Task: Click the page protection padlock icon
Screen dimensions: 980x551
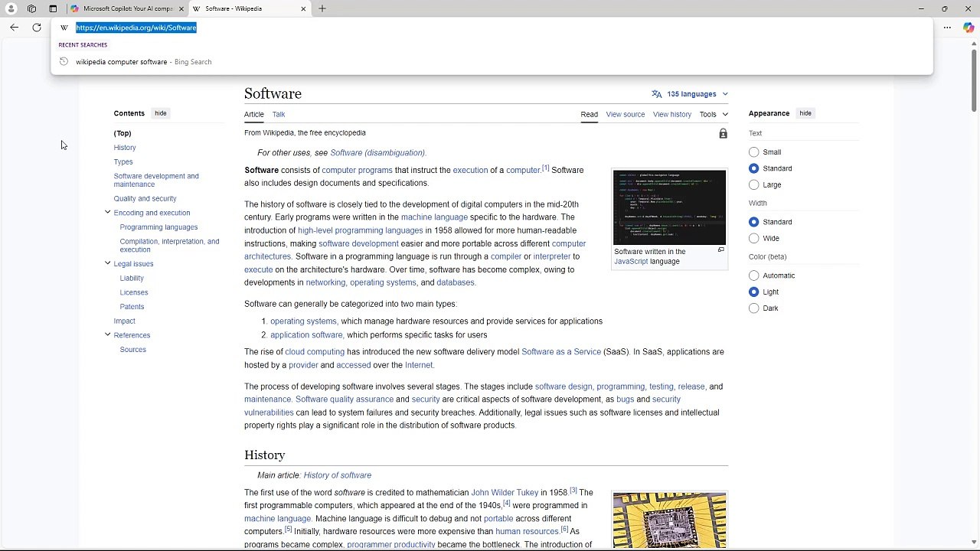Action: tap(723, 134)
